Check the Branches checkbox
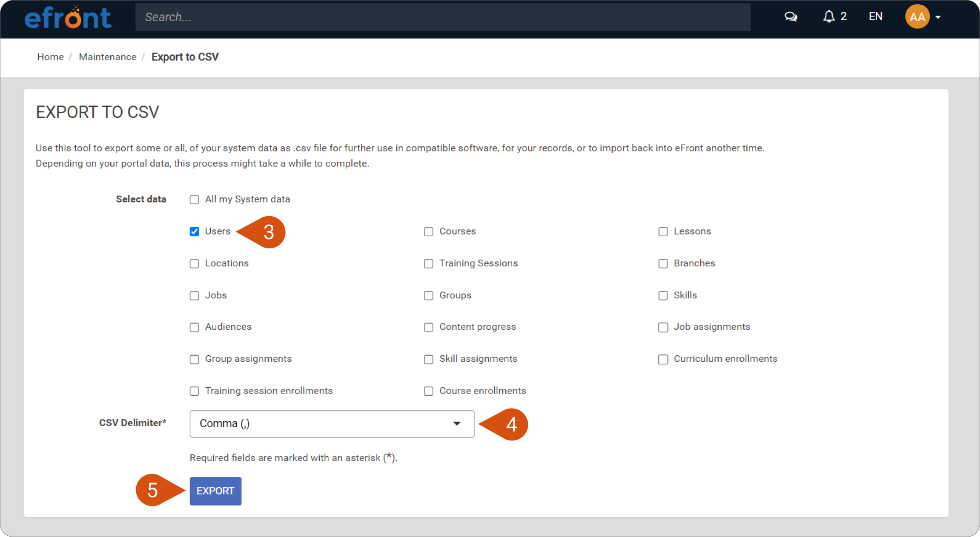This screenshot has width=980, height=537. 663,263
